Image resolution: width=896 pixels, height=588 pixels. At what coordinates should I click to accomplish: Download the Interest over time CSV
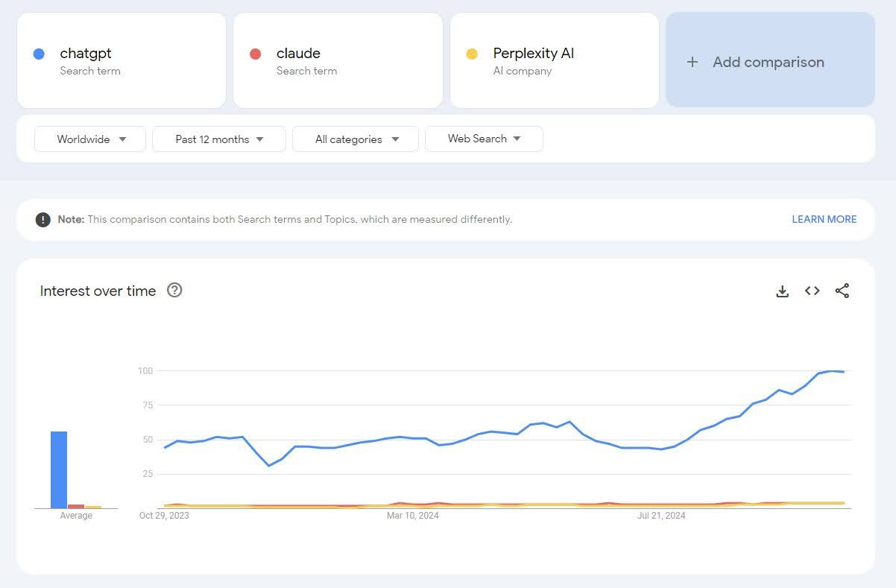point(782,291)
